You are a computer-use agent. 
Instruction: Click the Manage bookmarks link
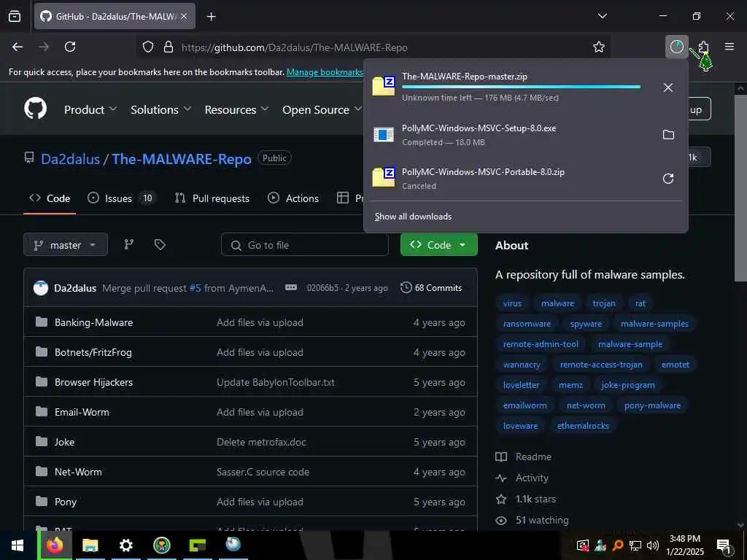pos(325,72)
